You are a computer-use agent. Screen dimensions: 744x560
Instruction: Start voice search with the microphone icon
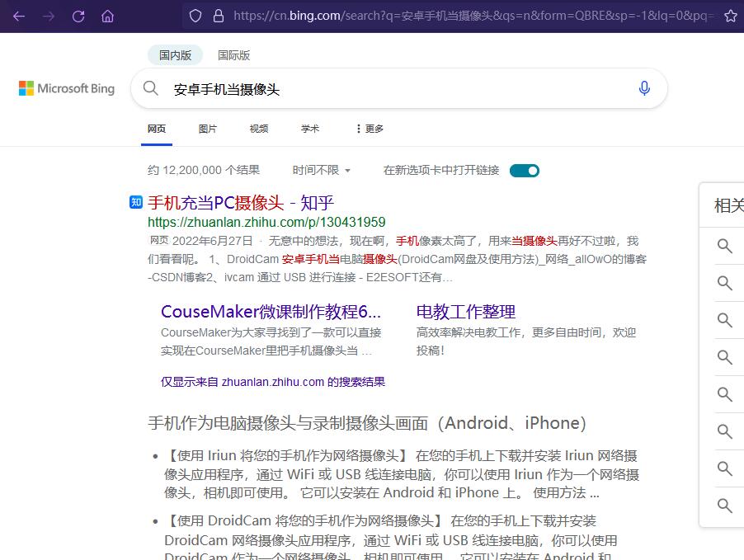click(x=644, y=88)
